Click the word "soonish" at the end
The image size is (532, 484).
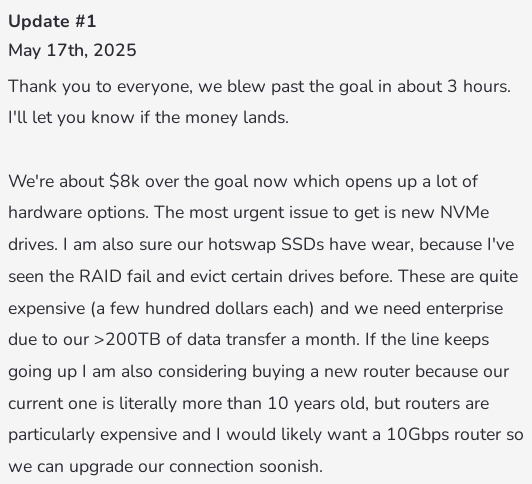pyautogui.click(x=291, y=467)
